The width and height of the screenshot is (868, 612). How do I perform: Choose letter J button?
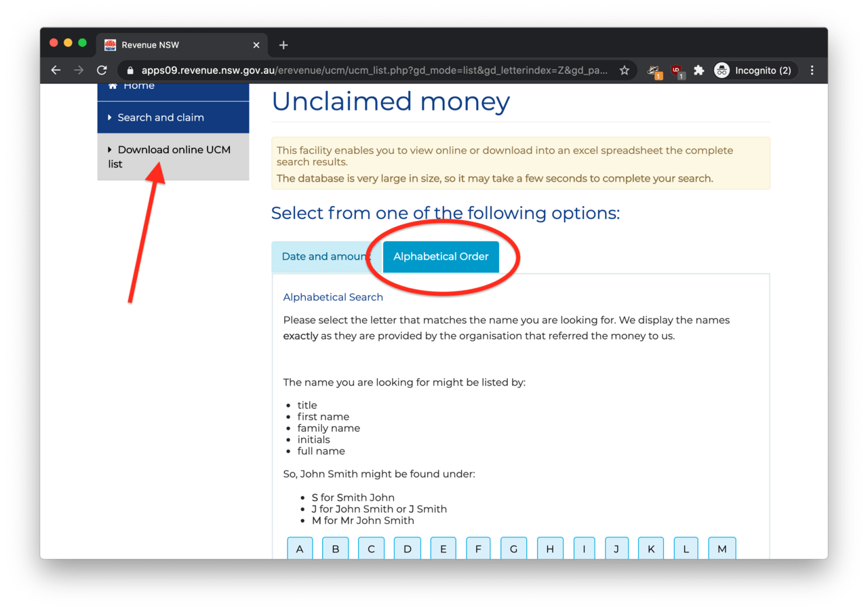pyautogui.click(x=616, y=548)
